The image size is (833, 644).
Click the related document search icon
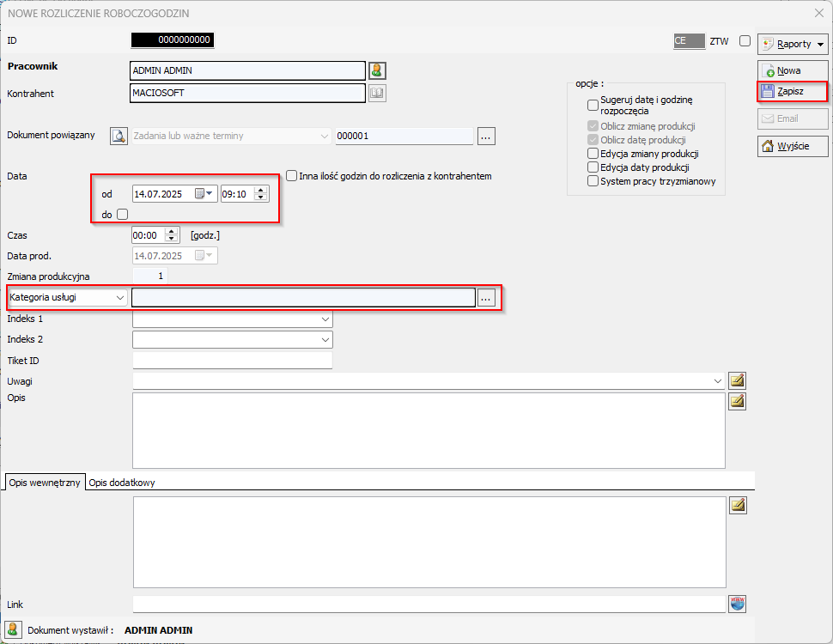(119, 136)
